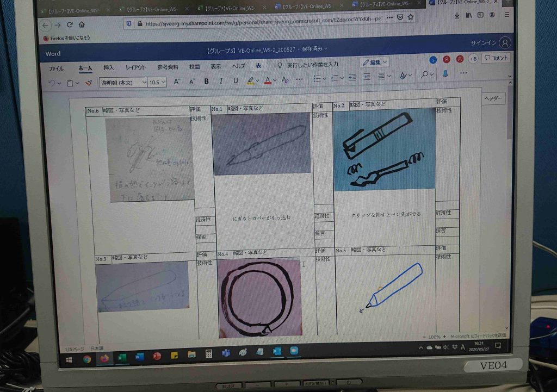Click the Paste clipboard icon
Viewport: 557px width, 392px height.
point(70,83)
